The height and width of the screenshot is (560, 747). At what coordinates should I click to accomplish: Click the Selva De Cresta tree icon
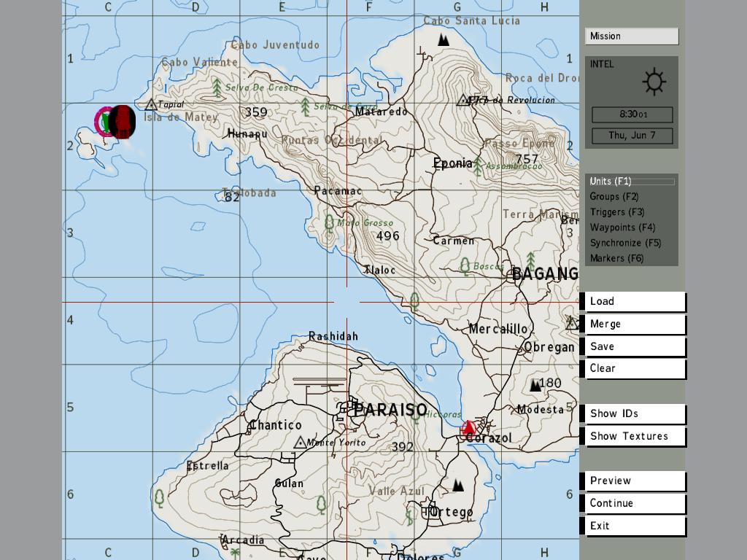coord(217,87)
